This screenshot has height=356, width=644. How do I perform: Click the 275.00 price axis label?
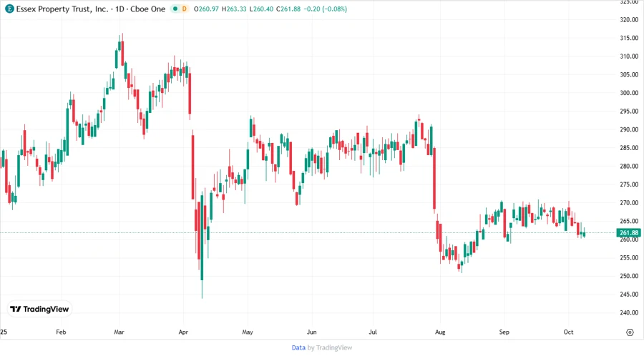click(629, 184)
